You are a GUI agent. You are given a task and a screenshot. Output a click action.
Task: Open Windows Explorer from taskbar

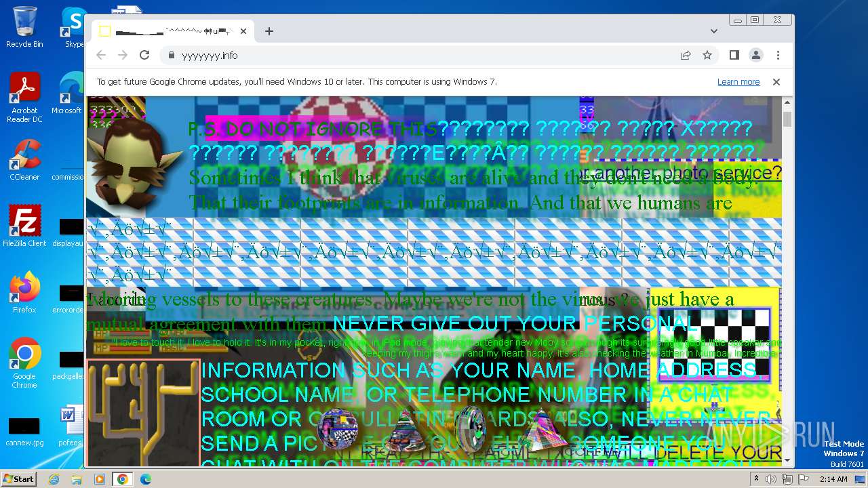click(x=77, y=479)
